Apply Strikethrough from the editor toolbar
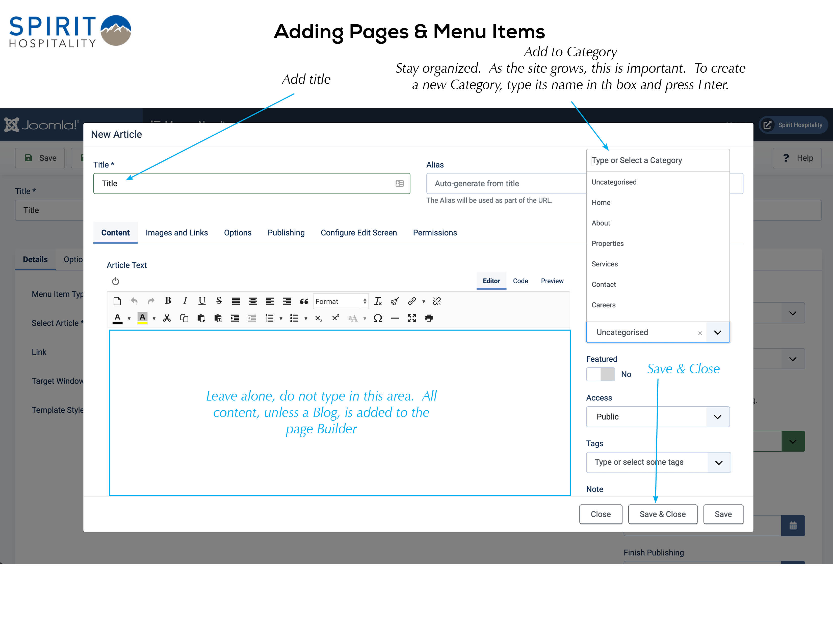Viewport: 833px width, 644px height. 219,301
